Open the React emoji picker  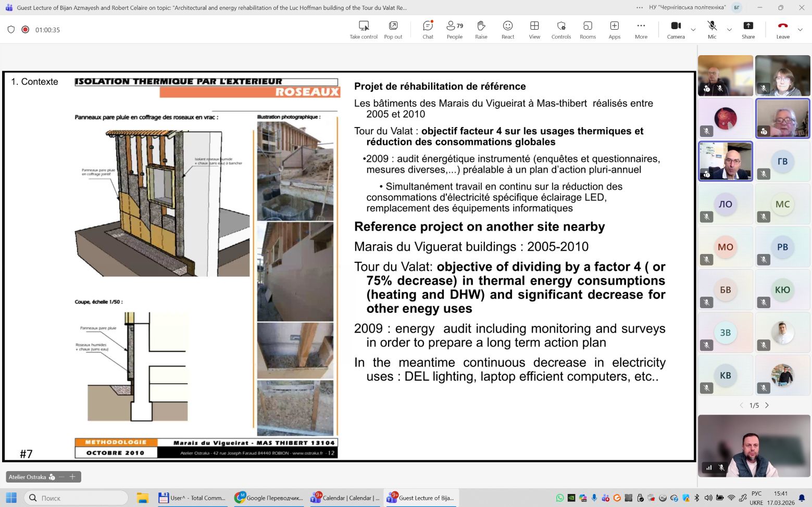click(508, 30)
